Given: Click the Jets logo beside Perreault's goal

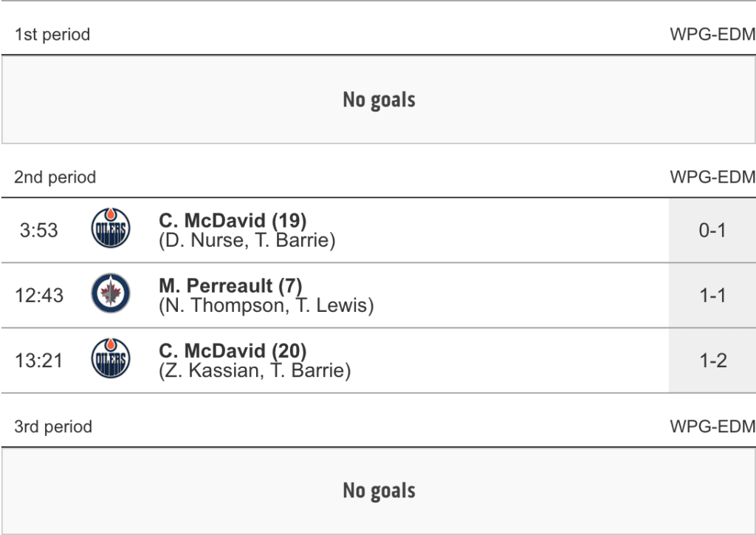Looking at the screenshot, I should [x=110, y=295].
